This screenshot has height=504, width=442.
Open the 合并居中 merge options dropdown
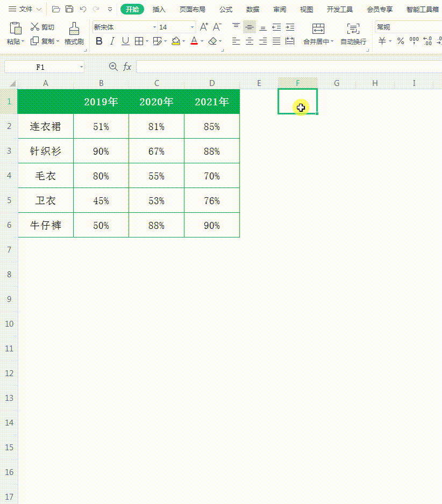[x=332, y=41]
